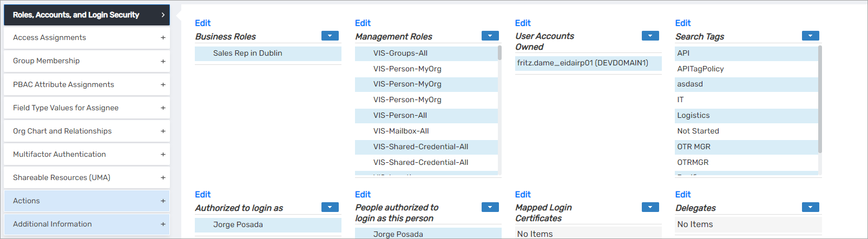Click Edit link above Mapped Login Certificates
868x239 pixels.
pyautogui.click(x=523, y=195)
